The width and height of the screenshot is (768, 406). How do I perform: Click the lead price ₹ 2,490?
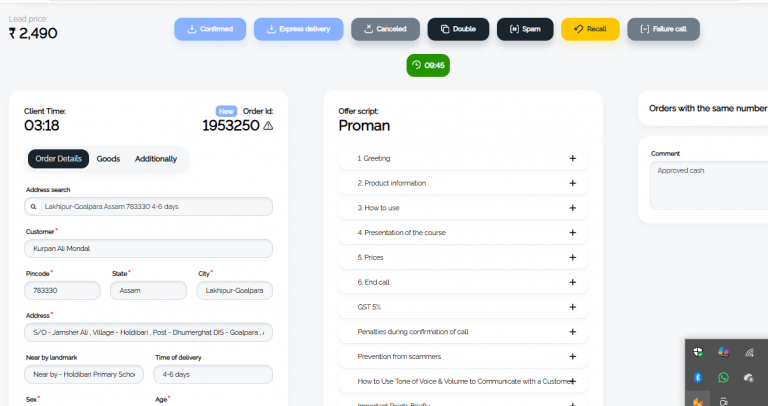33,33
